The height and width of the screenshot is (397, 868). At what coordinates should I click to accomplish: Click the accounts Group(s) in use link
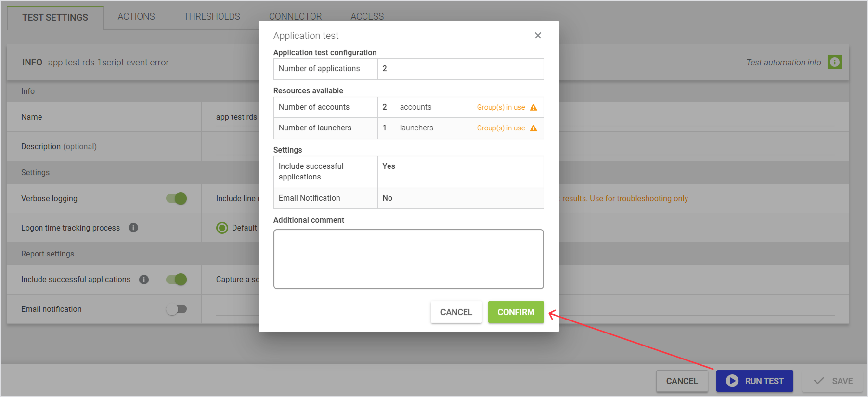pos(501,107)
